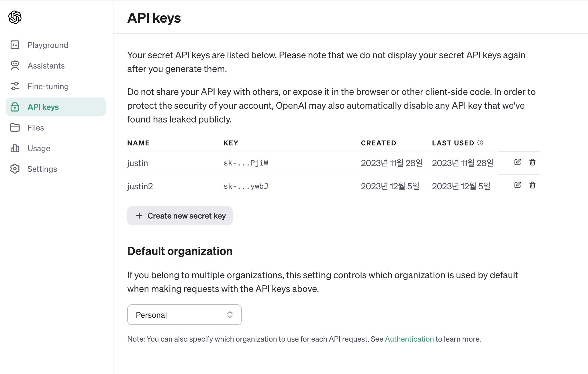The image size is (588, 374).
Task: Select API keys sidebar item
Action: [x=43, y=107]
